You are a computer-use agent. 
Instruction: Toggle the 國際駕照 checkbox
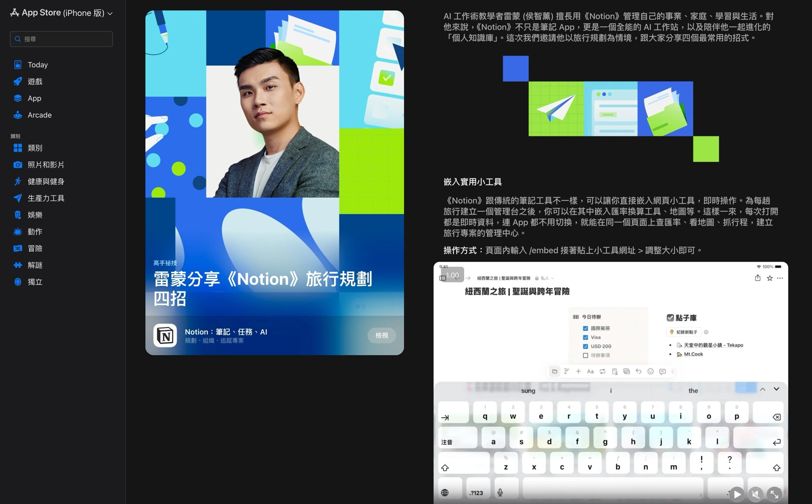click(x=585, y=329)
